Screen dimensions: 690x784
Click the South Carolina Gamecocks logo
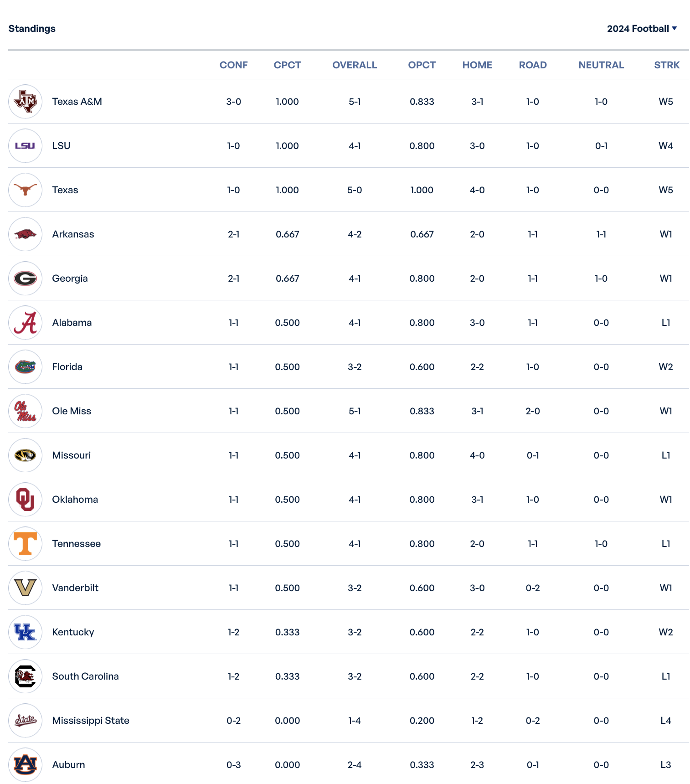point(25,676)
